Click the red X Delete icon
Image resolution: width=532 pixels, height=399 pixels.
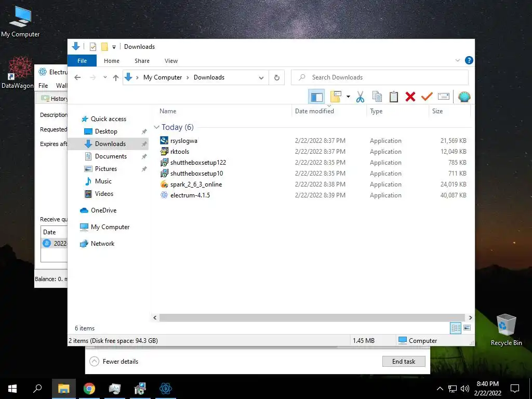pyautogui.click(x=410, y=97)
